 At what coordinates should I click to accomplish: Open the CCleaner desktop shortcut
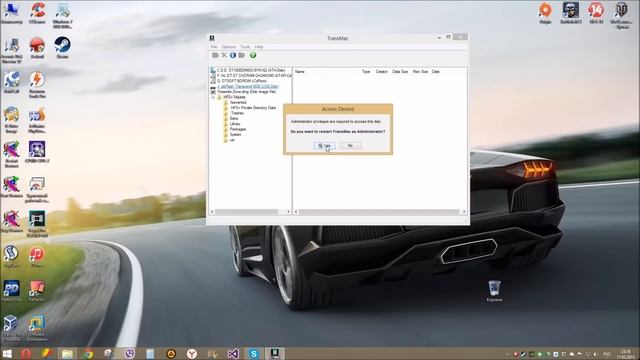point(37,13)
